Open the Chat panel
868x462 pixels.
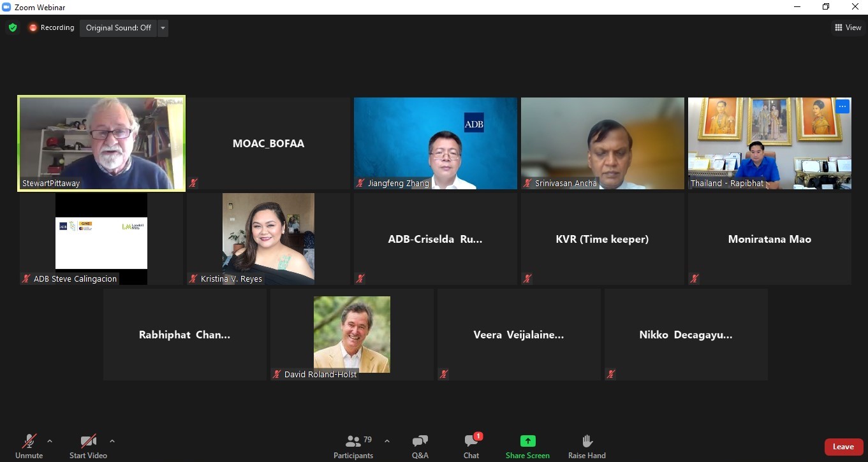tap(471, 446)
